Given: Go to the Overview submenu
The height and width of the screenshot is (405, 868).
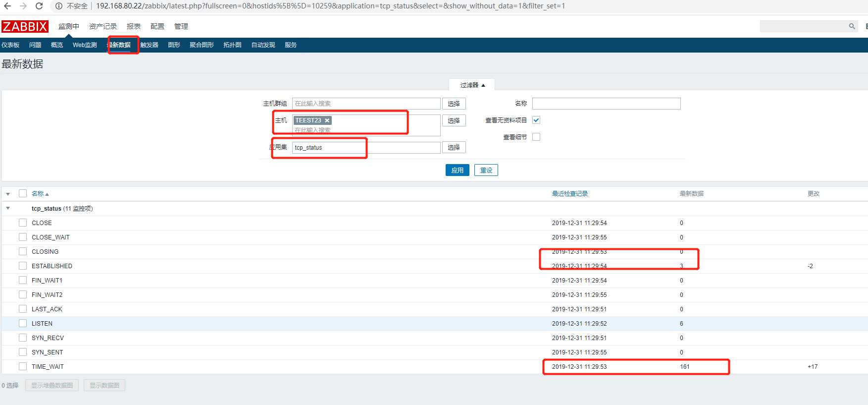Looking at the screenshot, I should (x=57, y=45).
